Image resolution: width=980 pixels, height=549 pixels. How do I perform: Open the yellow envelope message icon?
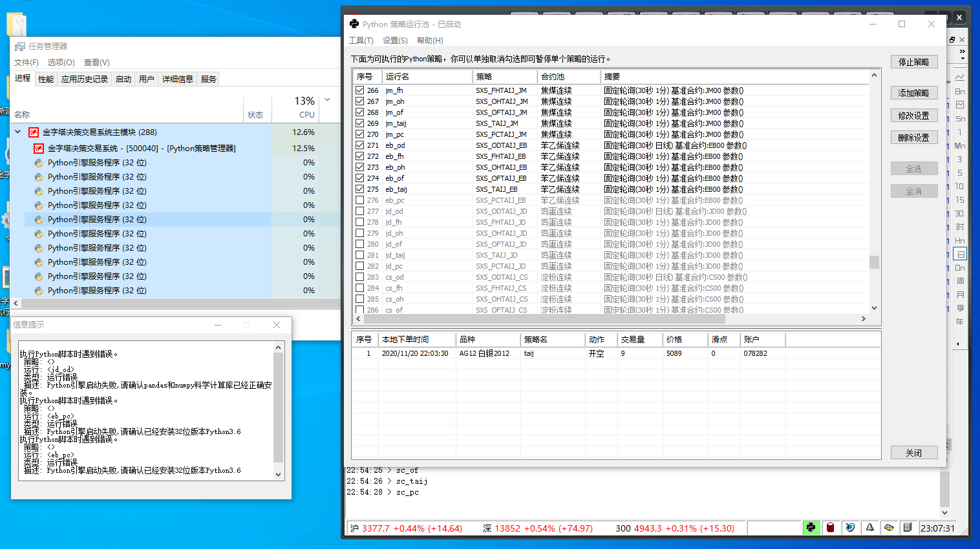889,528
